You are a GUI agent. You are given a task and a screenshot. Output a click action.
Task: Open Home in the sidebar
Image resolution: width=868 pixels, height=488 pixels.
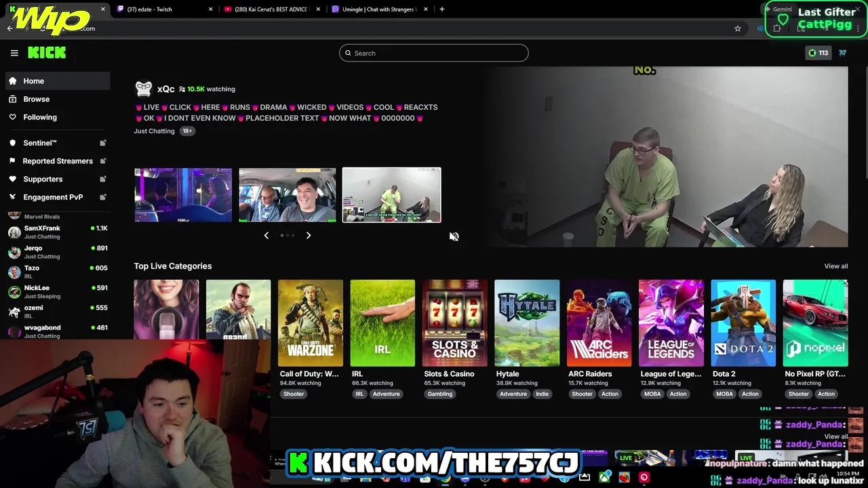(58, 81)
